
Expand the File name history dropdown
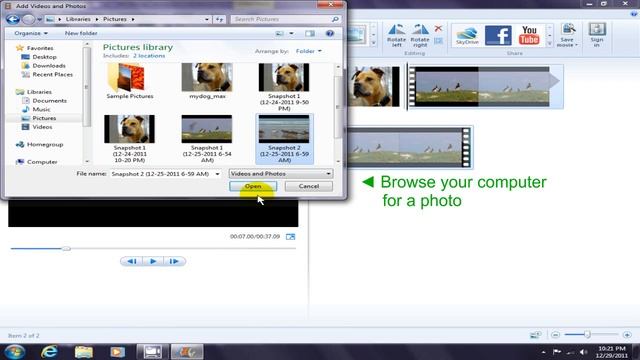click(217, 174)
